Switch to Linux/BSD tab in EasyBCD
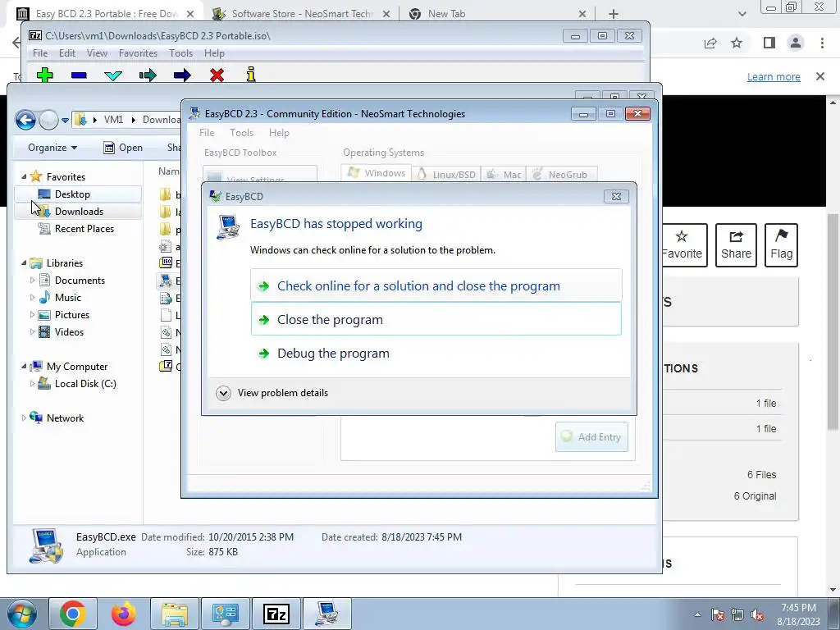The image size is (840, 630). 446,174
